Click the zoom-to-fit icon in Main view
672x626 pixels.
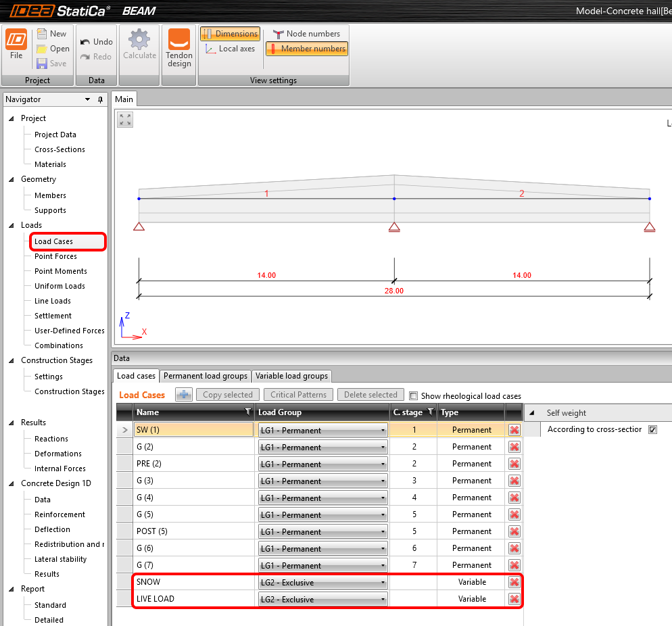(x=125, y=120)
